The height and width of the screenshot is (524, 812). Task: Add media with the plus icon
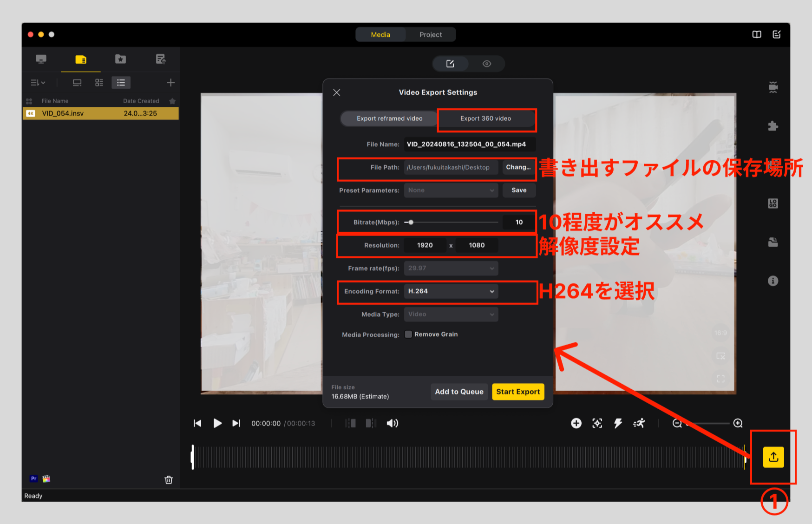[170, 83]
